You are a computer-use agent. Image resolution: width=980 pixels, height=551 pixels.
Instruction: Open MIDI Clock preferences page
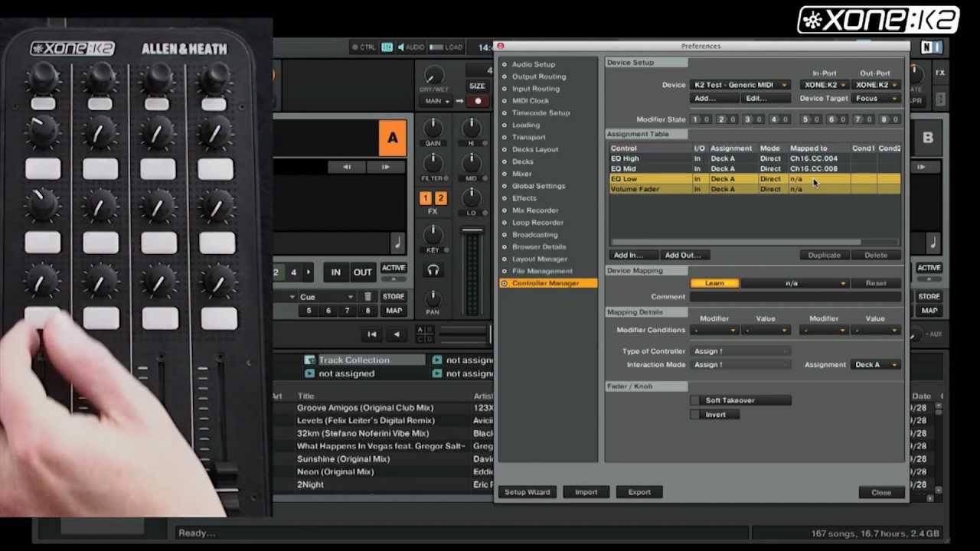[x=531, y=101]
